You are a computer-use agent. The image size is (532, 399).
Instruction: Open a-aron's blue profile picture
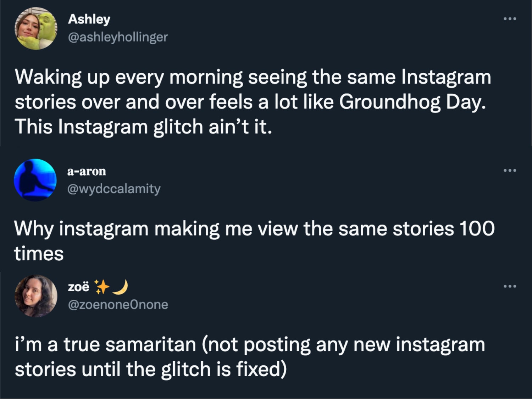point(35,180)
